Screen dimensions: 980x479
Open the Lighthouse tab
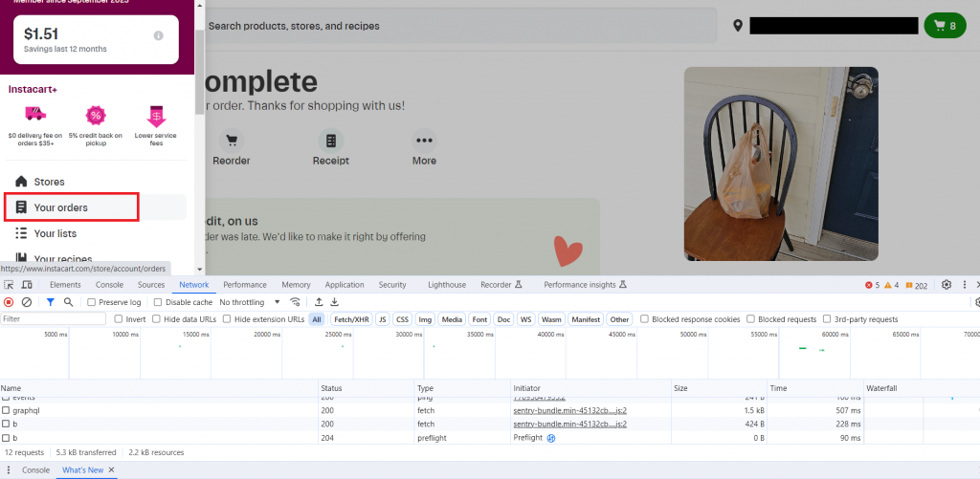447,285
